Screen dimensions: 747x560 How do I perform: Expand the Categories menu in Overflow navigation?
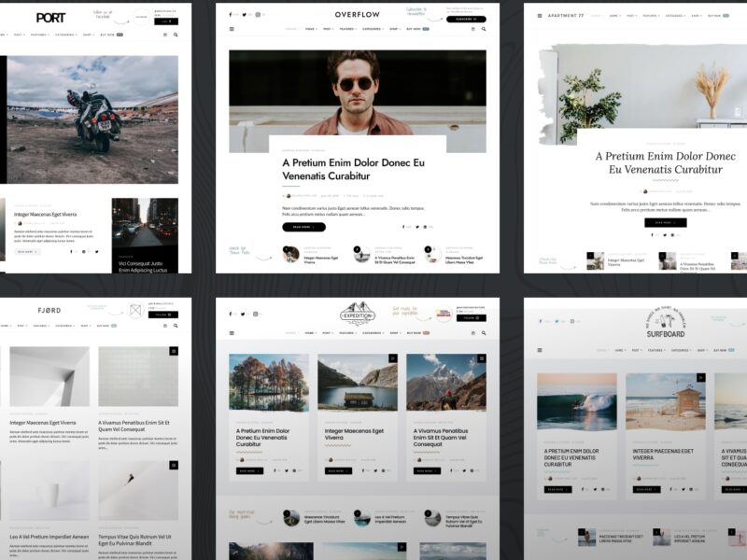[x=373, y=29]
